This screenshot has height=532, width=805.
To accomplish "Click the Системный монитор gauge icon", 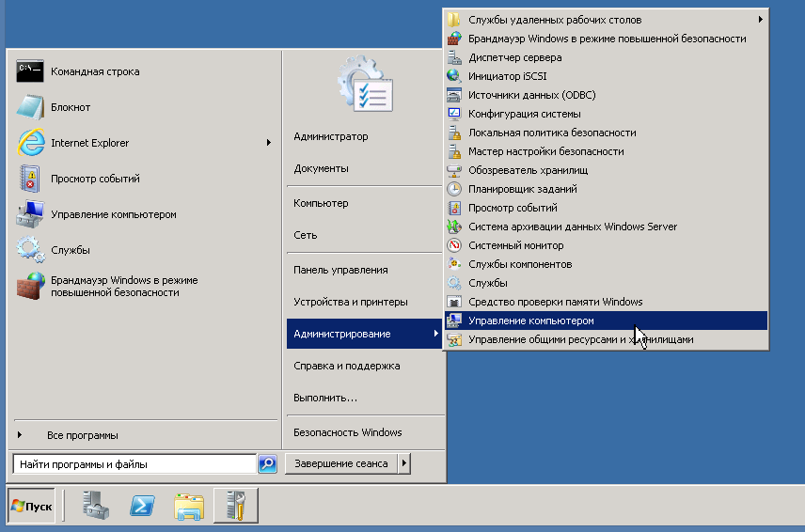I will coord(454,245).
